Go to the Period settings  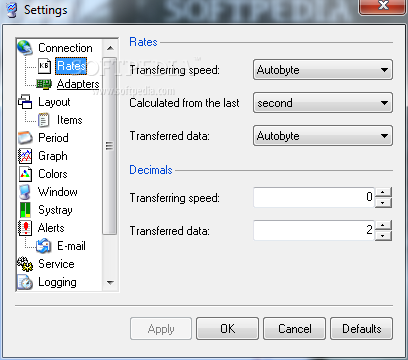(53, 138)
